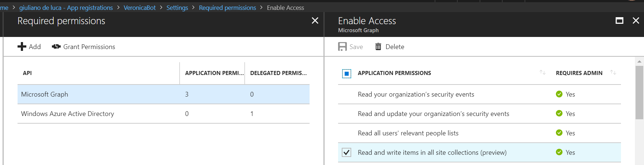The width and height of the screenshot is (644, 165).
Task: Open Required permissions breadcrumb
Action: coord(227,8)
